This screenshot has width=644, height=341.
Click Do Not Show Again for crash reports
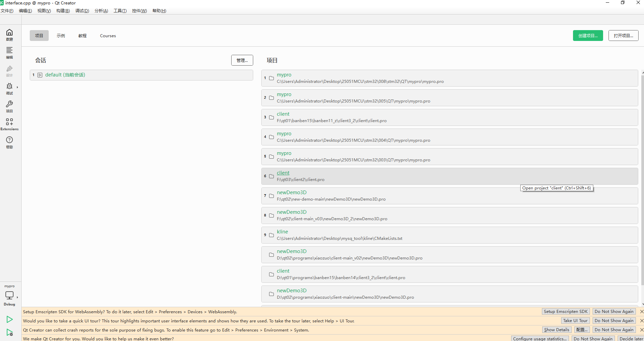614,330
